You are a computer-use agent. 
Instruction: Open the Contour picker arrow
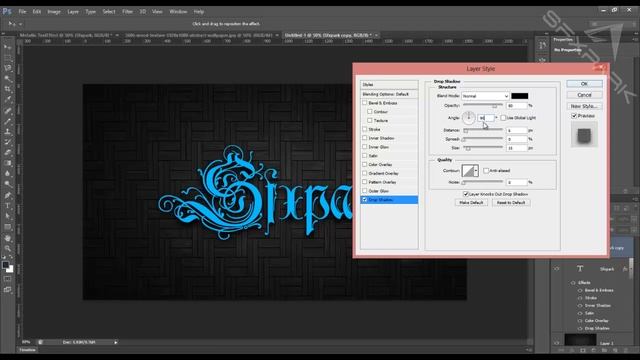coord(476,171)
